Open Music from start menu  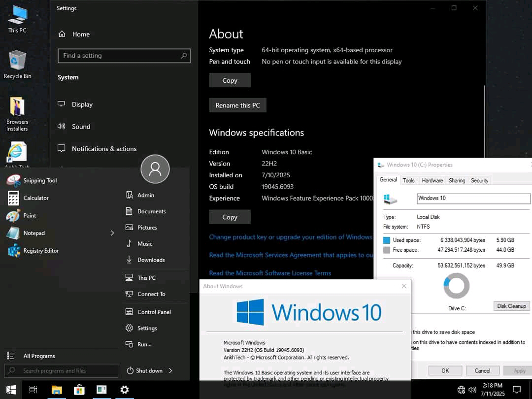point(139,244)
